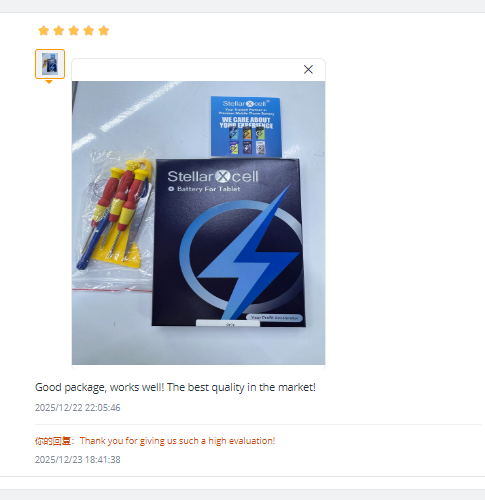
Task: Click the second rating star
Action: click(59, 31)
